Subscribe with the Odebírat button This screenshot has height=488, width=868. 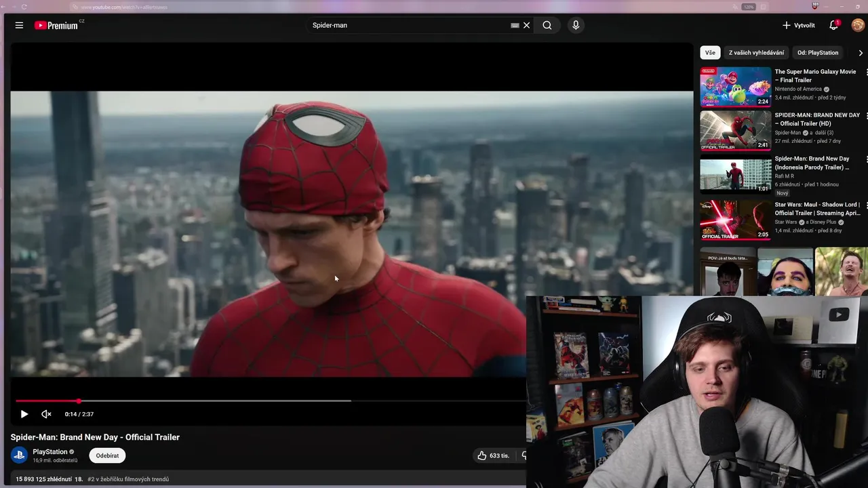[x=107, y=455]
